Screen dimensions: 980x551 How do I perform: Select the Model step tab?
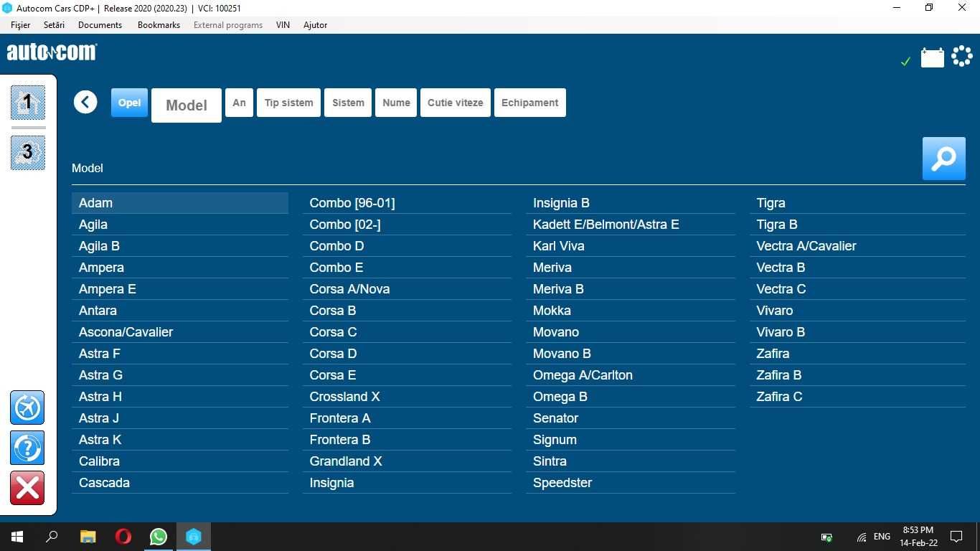(x=187, y=105)
